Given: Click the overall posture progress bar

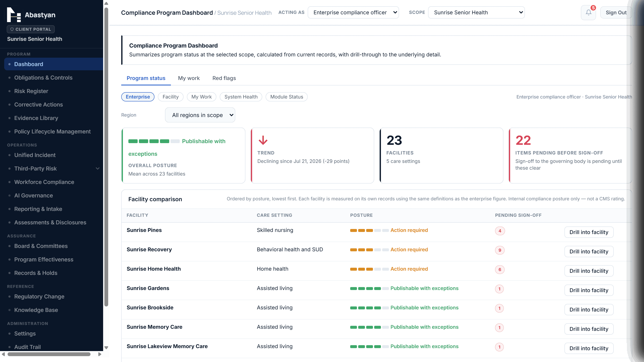Looking at the screenshot, I should (x=154, y=141).
